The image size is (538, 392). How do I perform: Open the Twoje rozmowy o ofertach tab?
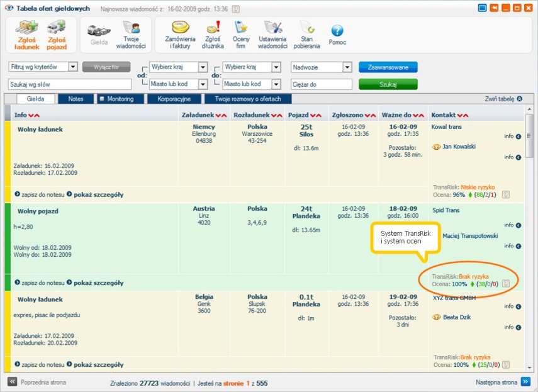248,99
